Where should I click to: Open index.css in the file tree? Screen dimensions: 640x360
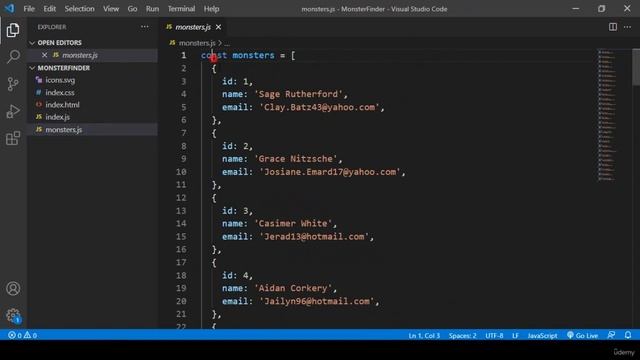60,93
